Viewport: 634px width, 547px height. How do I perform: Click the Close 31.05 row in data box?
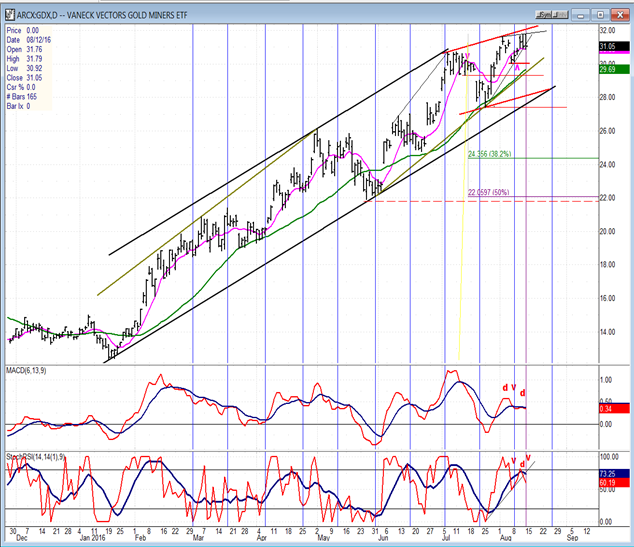click(x=24, y=78)
